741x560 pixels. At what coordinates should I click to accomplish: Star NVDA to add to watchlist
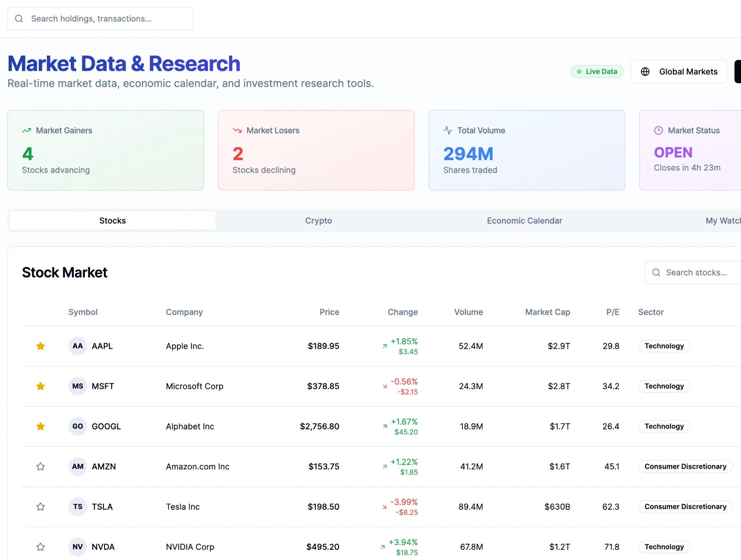pos(40,547)
